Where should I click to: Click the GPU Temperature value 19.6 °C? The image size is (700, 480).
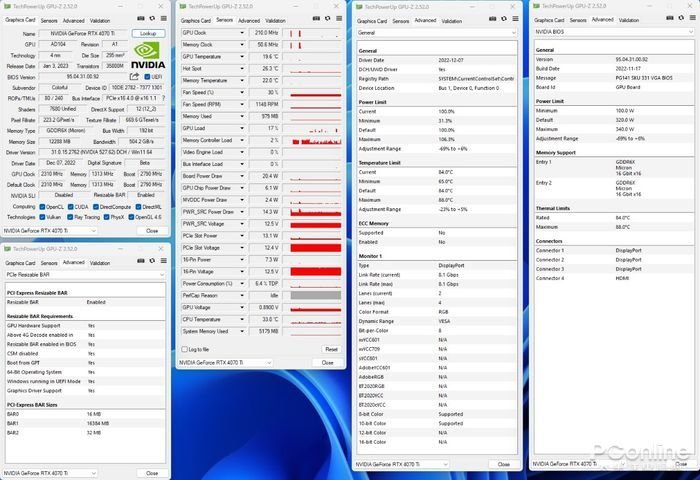point(265,57)
